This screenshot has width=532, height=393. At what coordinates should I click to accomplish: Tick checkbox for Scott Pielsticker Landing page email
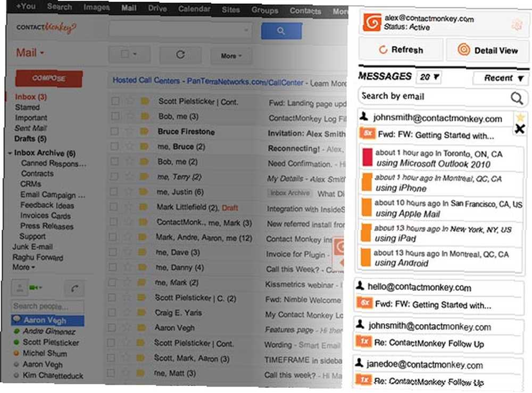(x=115, y=101)
